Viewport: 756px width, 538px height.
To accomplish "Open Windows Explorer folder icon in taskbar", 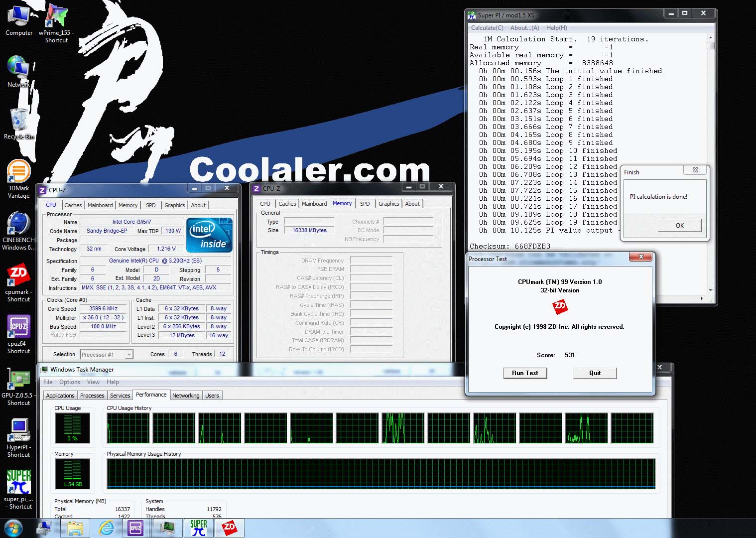I will 75,528.
